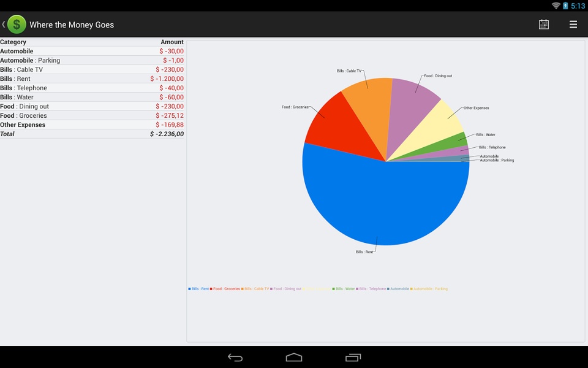Click the red Food : Groceries legend swatch
The height and width of the screenshot is (368, 588).
tap(211, 289)
